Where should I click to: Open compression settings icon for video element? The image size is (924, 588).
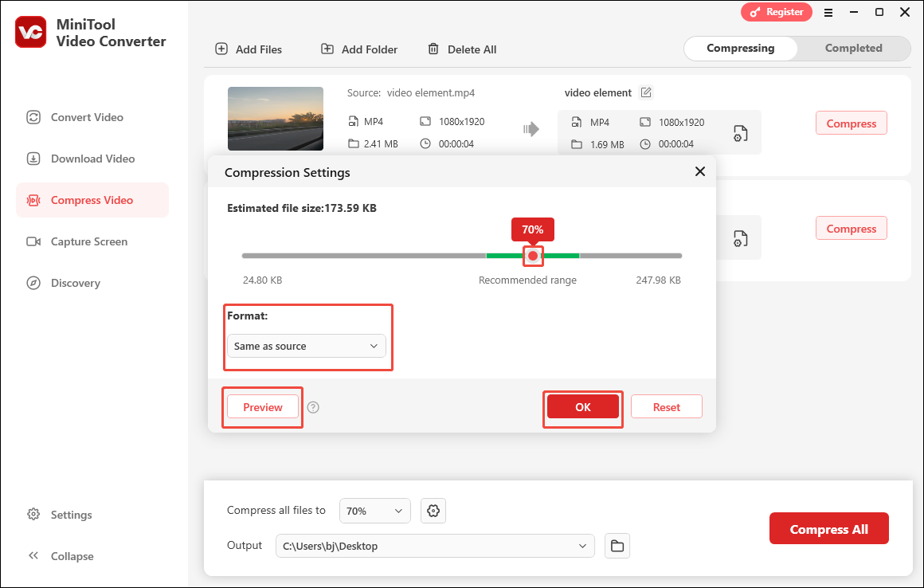pyautogui.click(x=740, y=133)
